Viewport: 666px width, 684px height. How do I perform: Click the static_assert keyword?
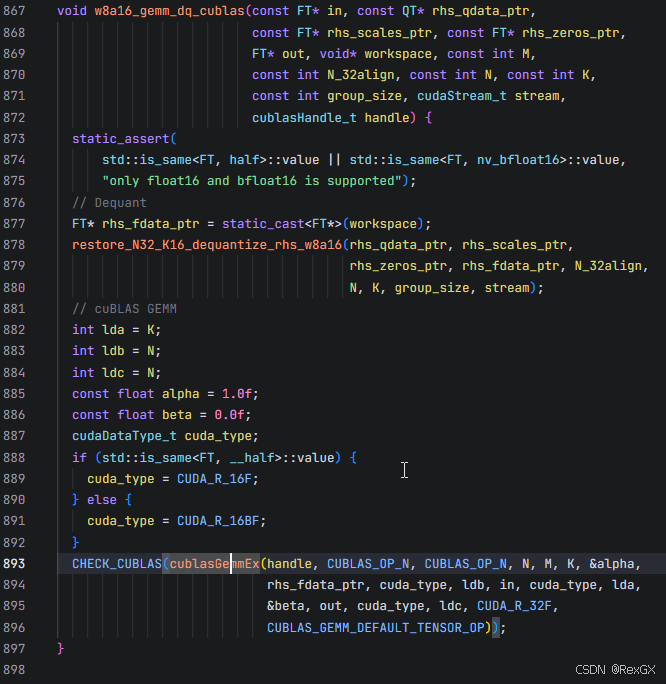[x=121, y=139]
